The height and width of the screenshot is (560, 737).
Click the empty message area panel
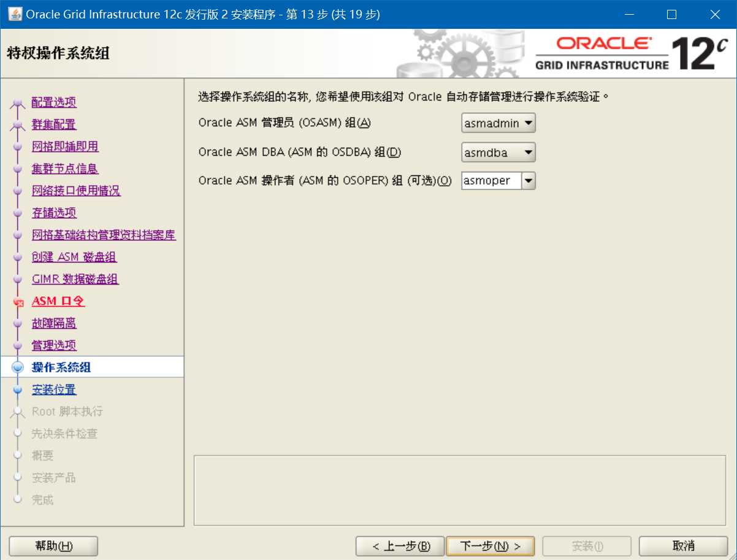[459, 490]
